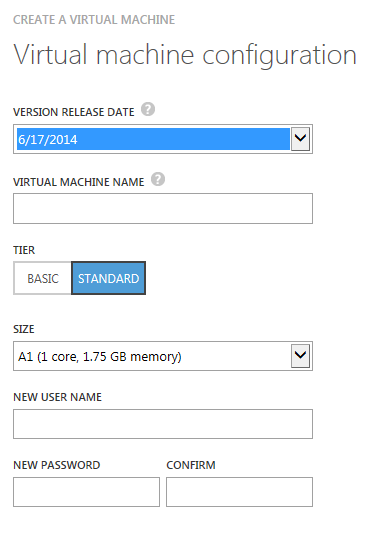Focus the Virtual Machine Name text box
Viewport: 381px width, 535px height.
pos(163,208)
